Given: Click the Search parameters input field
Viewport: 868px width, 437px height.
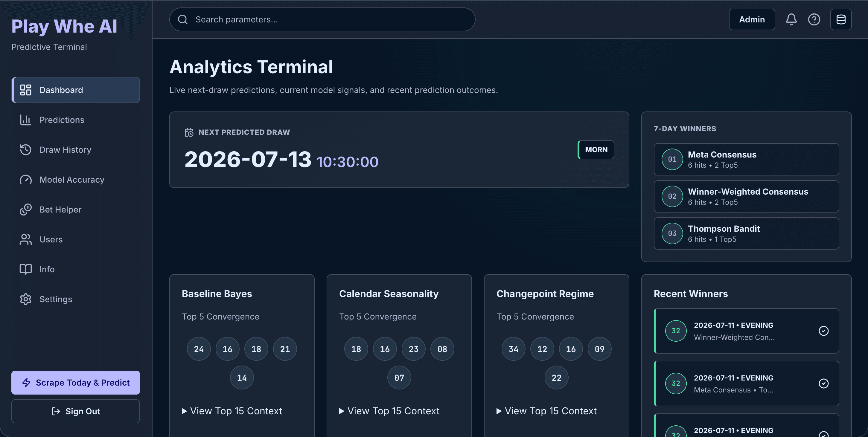Looking at the screenshot, I should coord(322,19).
